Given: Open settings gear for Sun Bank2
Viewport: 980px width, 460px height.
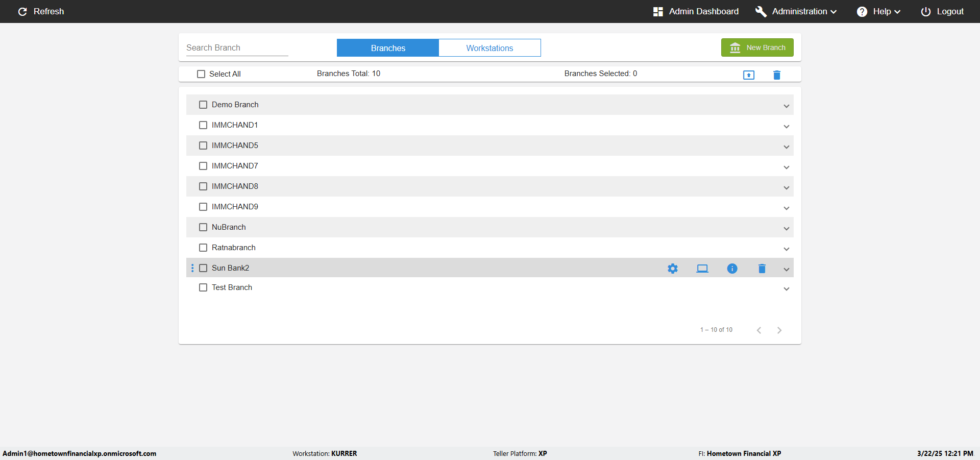Looking at the screenshot, I should [673, 268].
